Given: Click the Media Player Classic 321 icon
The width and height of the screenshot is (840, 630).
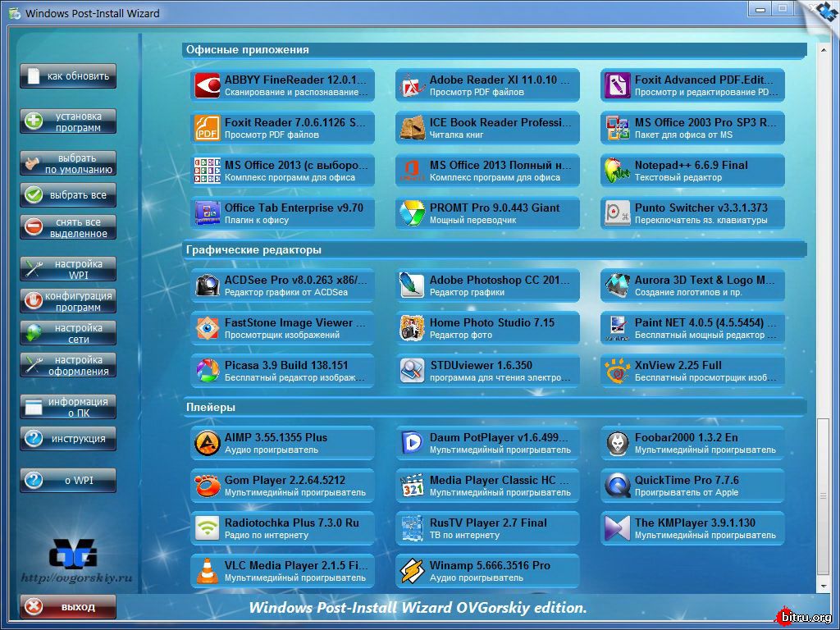Looking at the screenshot, I should click(412, 486).
